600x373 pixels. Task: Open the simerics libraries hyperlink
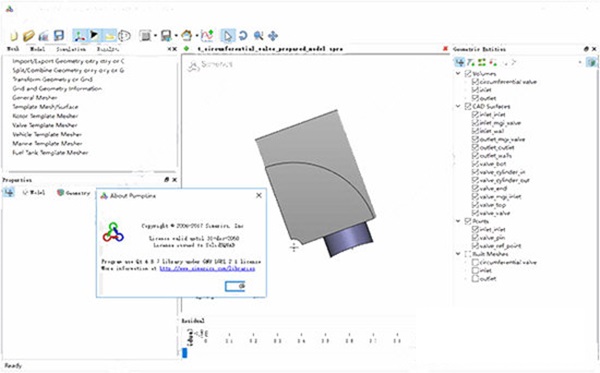tap(207, 269)
